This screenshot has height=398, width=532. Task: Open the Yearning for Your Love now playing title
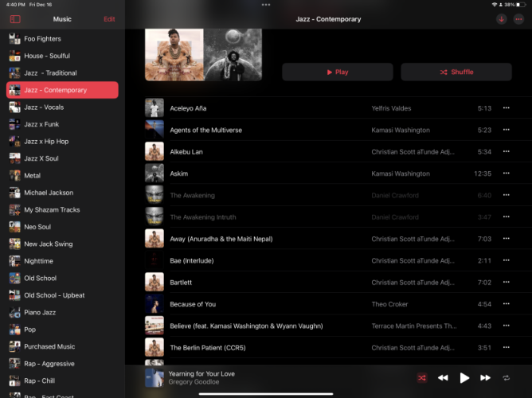click(201, 373)
